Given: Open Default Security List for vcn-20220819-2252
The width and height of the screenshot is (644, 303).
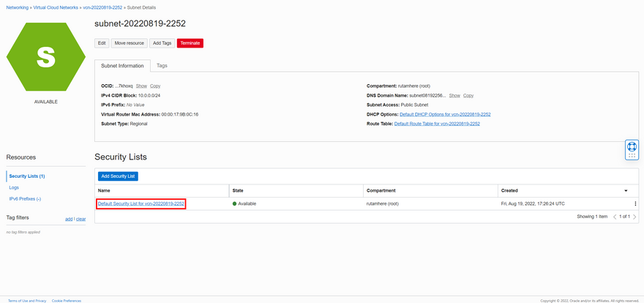Looking at the screenshot, I should pos(141,203).
